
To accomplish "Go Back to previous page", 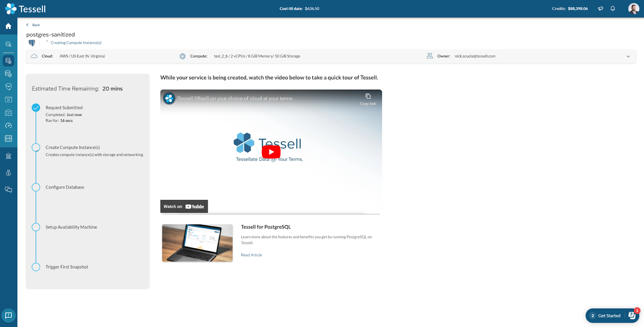I will point(33,25).
